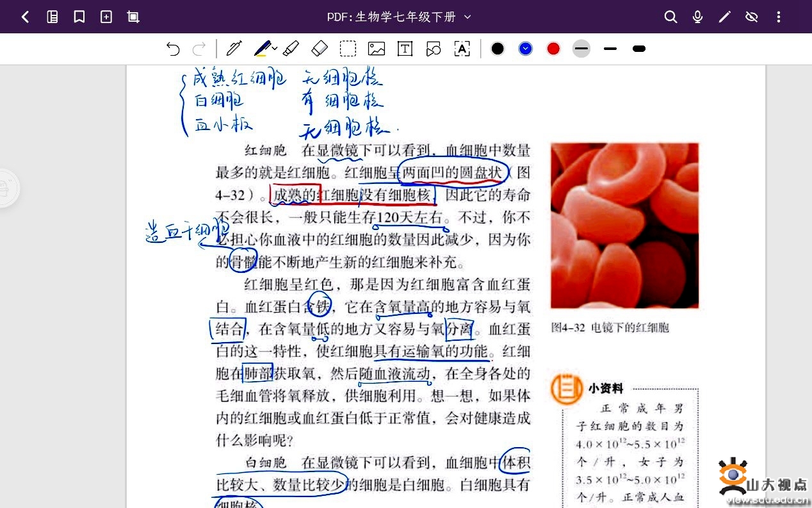The image size is (812, 508).
Task: Select the text box tool
Action: coord(405,48)
